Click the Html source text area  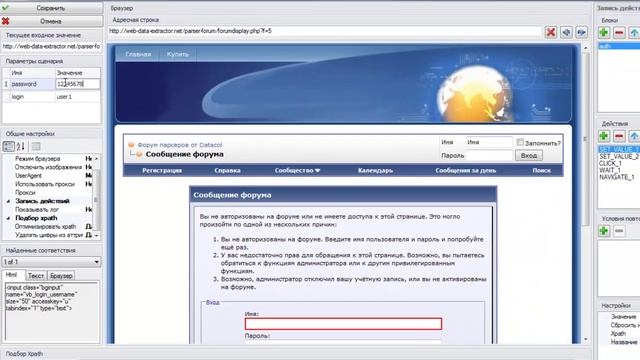point(51,311)
